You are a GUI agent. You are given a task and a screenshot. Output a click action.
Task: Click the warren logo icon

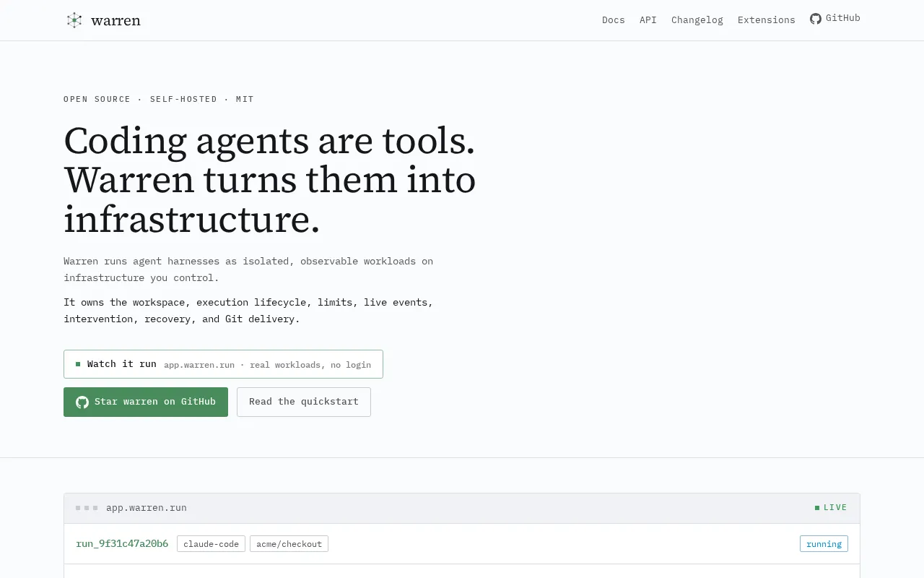click(x=74, y=20)
